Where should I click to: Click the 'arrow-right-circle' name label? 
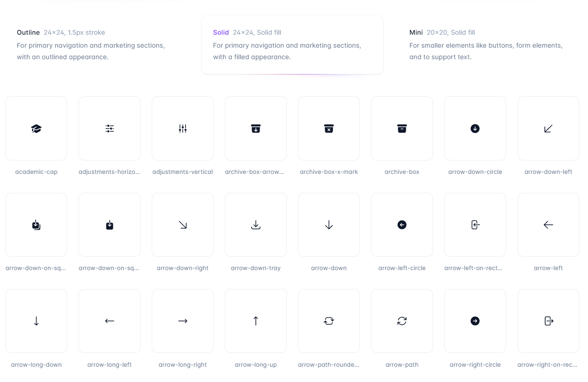point(475,364)
